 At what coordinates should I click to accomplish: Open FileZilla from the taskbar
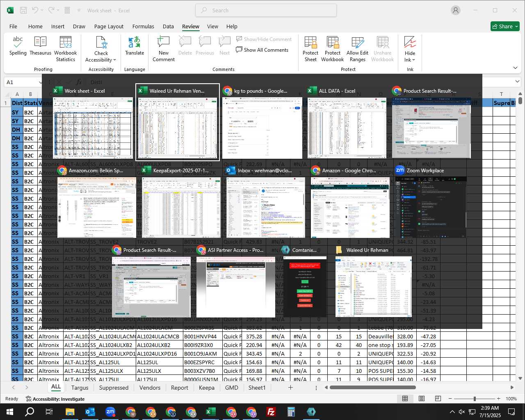tap(271, 412)
